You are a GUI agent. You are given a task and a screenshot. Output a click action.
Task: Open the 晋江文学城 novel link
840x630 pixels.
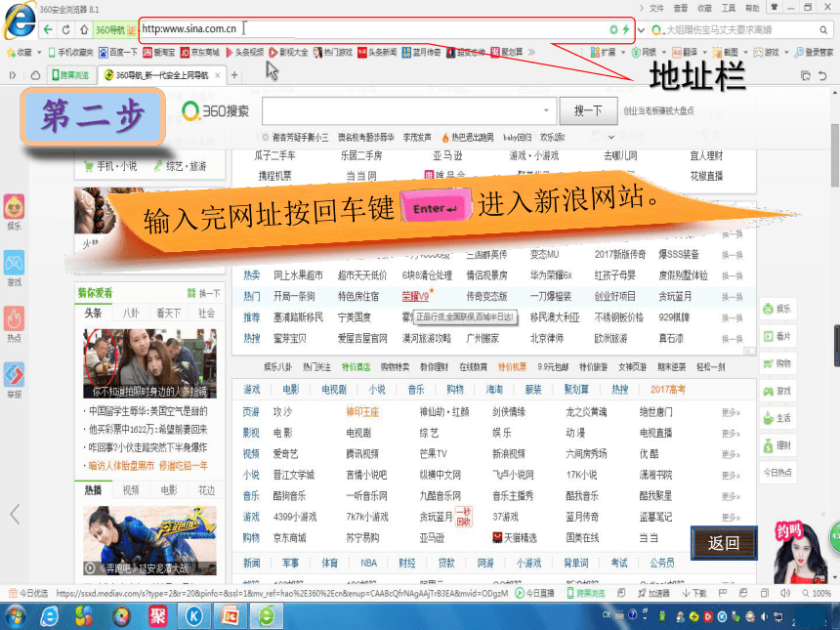coord(294,475)
